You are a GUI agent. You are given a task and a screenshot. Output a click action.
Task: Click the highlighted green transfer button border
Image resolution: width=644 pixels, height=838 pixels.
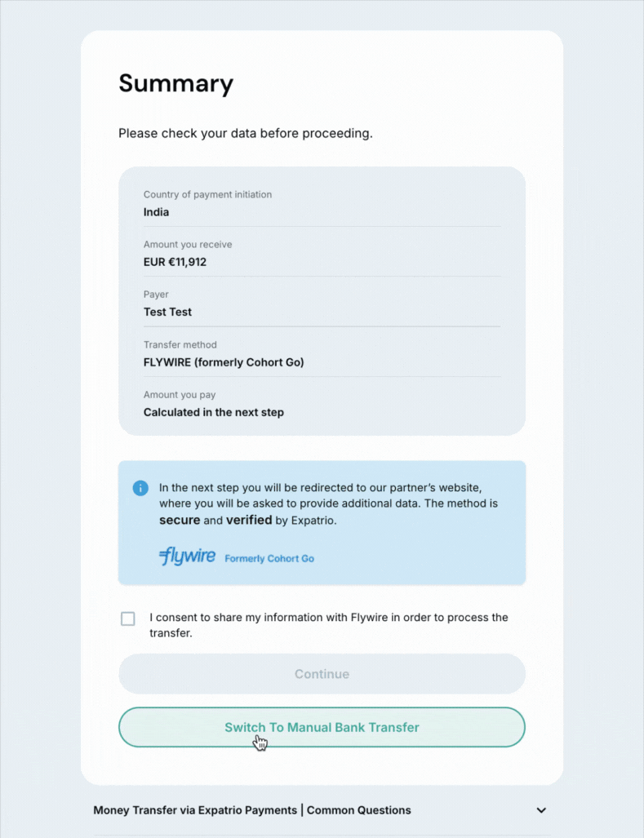click(x=322, y=726)
